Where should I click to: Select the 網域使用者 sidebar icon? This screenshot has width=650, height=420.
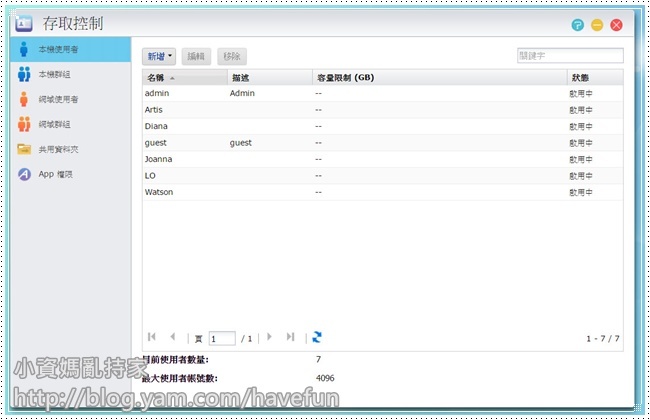coord(24,99)
